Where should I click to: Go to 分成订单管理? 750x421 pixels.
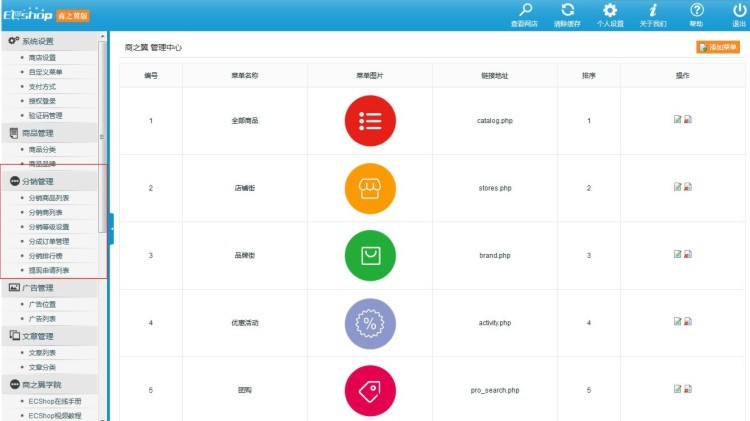pyautogui.click(x=49, y=241)
